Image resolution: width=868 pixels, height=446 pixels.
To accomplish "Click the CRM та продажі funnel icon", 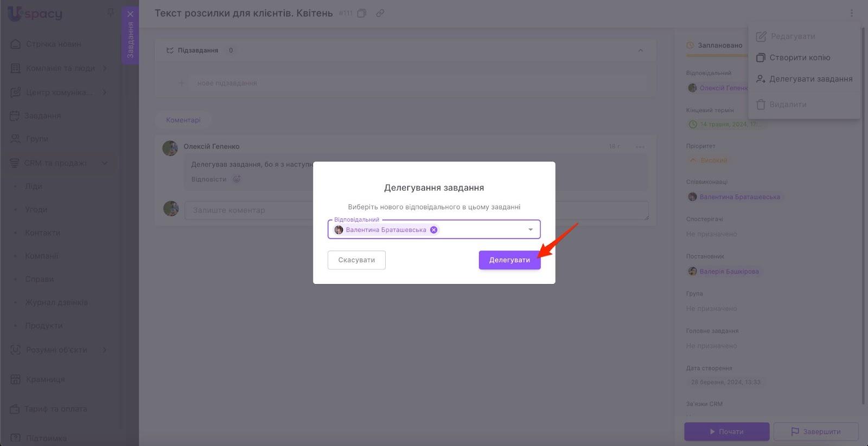I will [x=15, y=163].
